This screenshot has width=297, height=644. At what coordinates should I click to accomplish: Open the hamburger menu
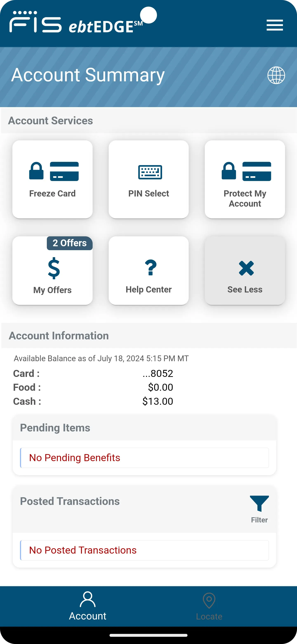click(275, 25)
